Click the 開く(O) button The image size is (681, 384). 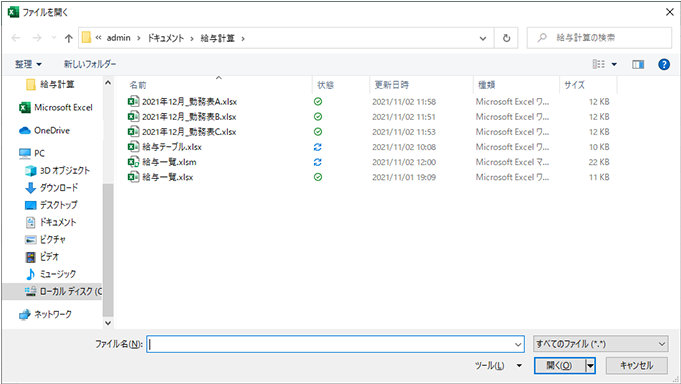point(559,366)
